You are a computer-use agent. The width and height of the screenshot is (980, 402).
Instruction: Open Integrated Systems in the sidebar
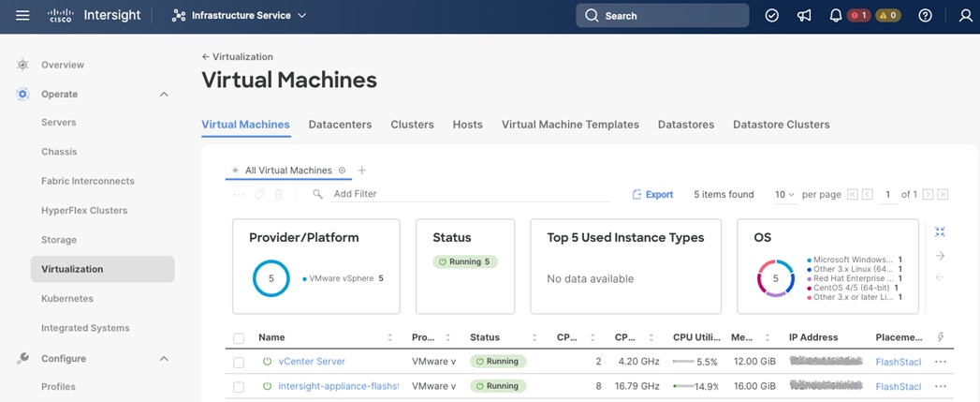pyautogui.click(x=85, y=328)
